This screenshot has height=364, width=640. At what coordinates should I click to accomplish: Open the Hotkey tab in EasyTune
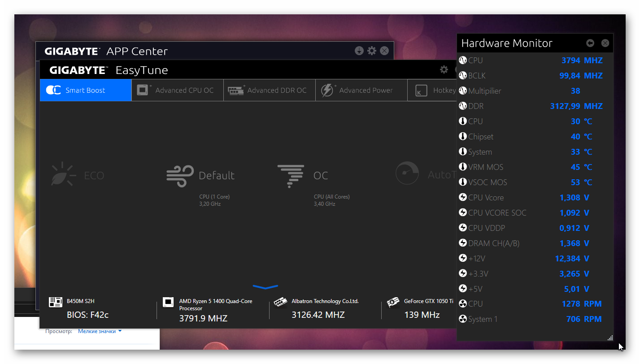(432, 90)
